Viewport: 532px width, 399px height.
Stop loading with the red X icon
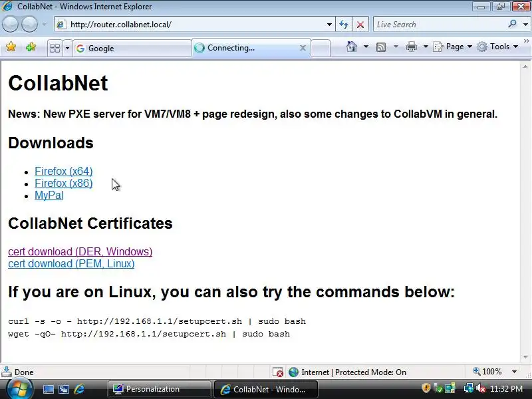360,25
